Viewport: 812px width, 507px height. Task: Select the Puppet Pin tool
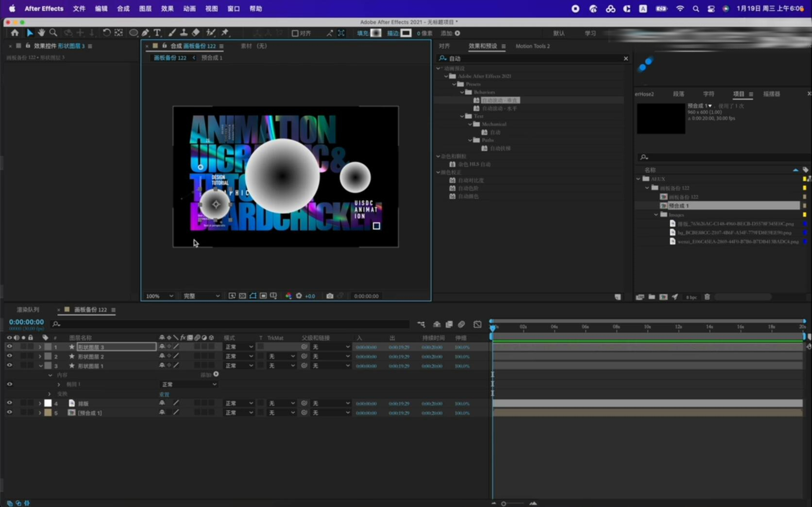coord(225,33)
